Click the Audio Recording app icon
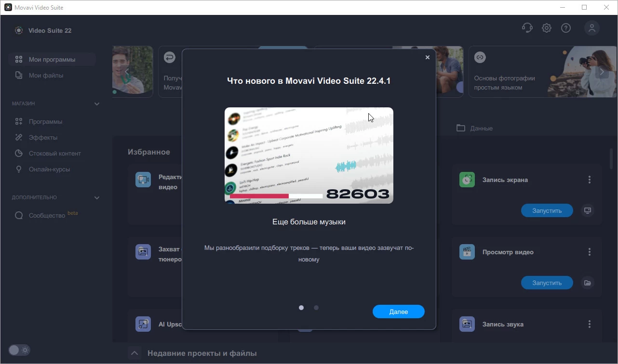 (x=467, y=324)
